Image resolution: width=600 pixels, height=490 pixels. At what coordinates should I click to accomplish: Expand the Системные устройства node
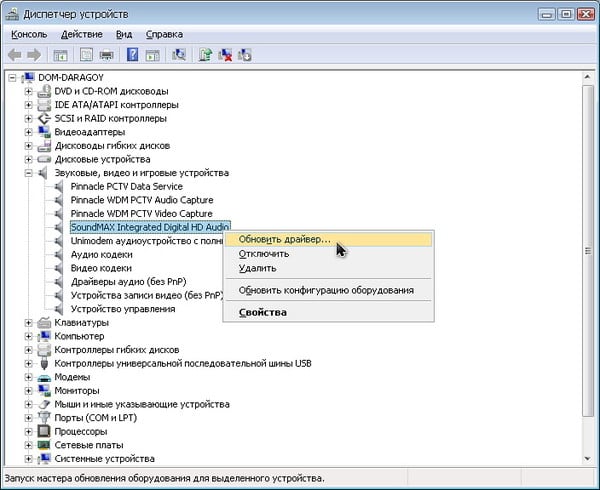pyautogui.click(x=28, y=459)
